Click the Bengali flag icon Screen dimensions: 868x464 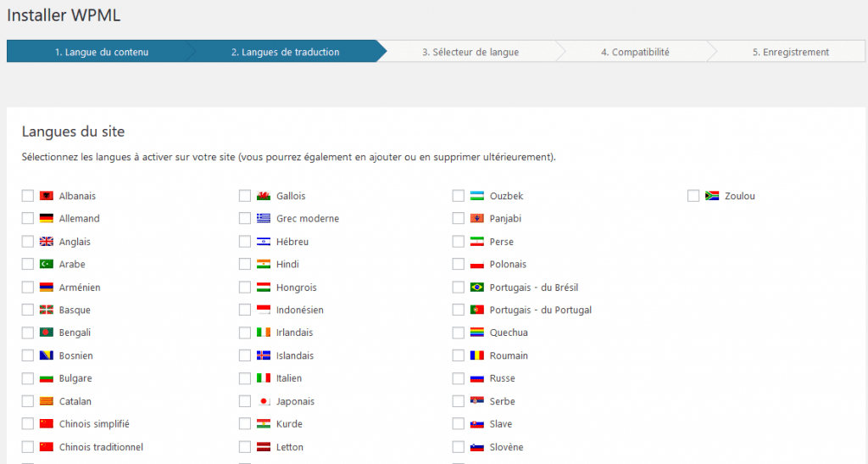pyautogui.click(x=47, y=333)
